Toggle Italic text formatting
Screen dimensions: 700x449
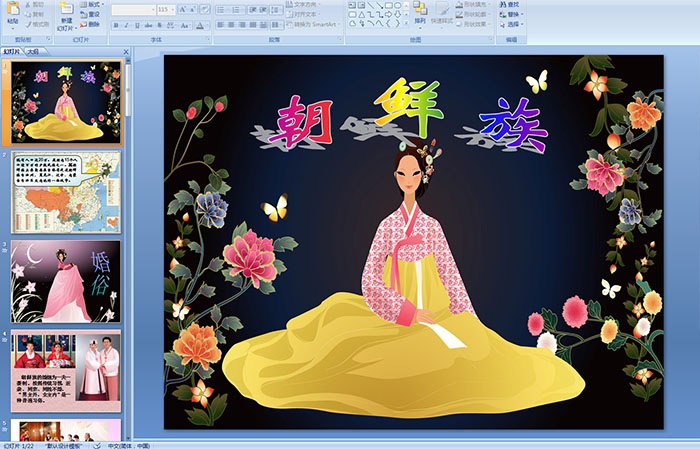pyautogui.click(x=126, y=24)
